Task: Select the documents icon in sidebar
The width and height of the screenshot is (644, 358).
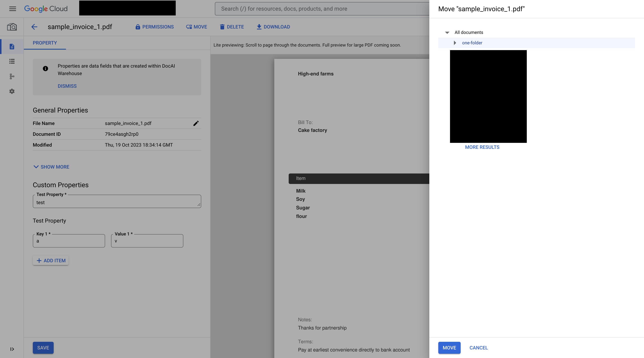Action: pyautogui.click(x=12, y=46)
